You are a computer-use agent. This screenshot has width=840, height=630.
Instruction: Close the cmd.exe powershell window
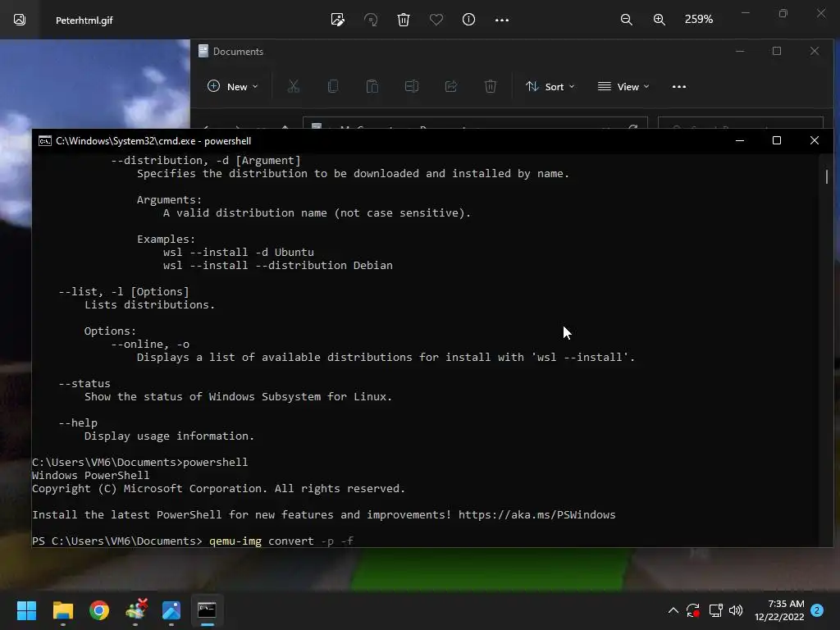click(815, 140)
